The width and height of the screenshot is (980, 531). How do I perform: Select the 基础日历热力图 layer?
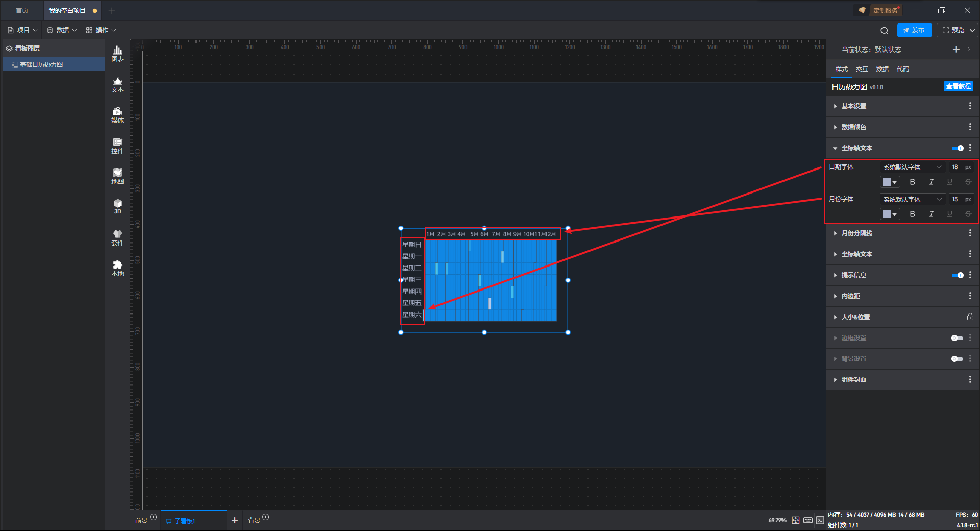click(x=53, y=64)
